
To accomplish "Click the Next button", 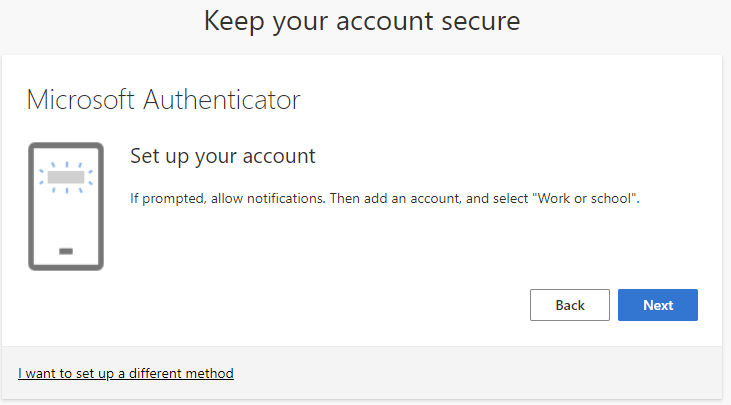I will [x=657, y=305].
